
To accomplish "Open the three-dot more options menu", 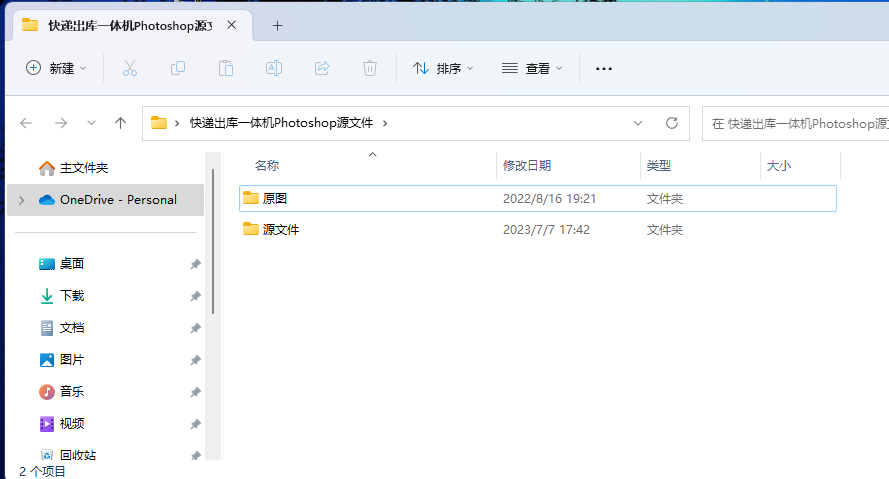I will click(x=604, y=69).
